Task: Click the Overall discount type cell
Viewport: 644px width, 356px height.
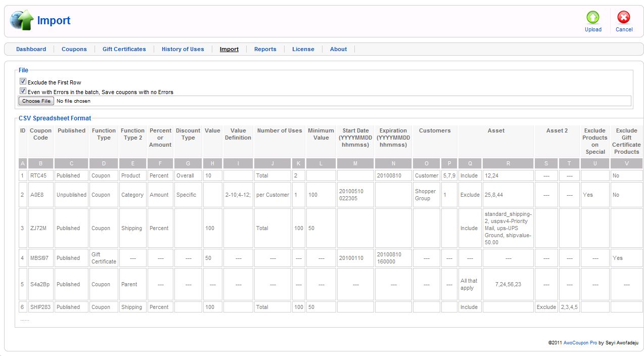Action: click(x=188, y=175)
